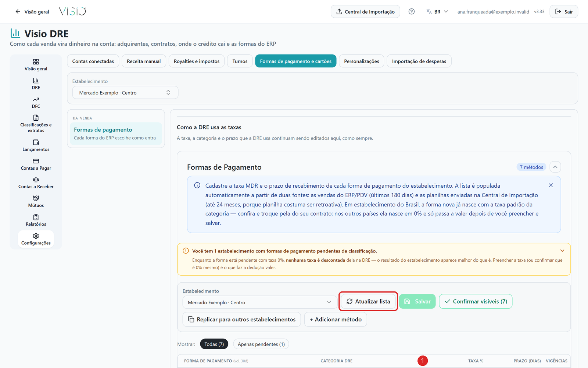This screenshot has width=588, height=368.
Task: Click Adicionar método button
Action: click(x=336, y=319)
